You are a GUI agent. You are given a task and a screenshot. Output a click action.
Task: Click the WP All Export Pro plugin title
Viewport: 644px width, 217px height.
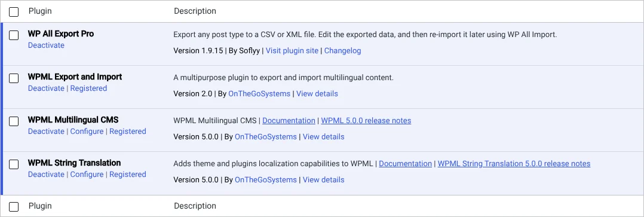point(61,33)
